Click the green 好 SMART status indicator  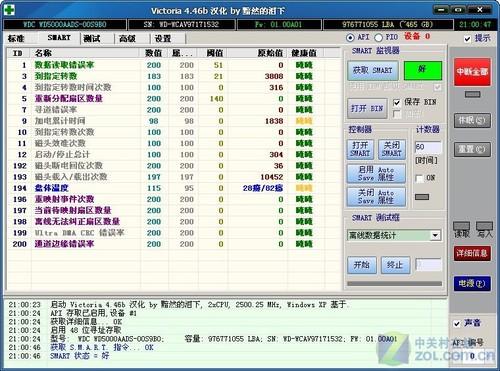[x=423, y=70]
